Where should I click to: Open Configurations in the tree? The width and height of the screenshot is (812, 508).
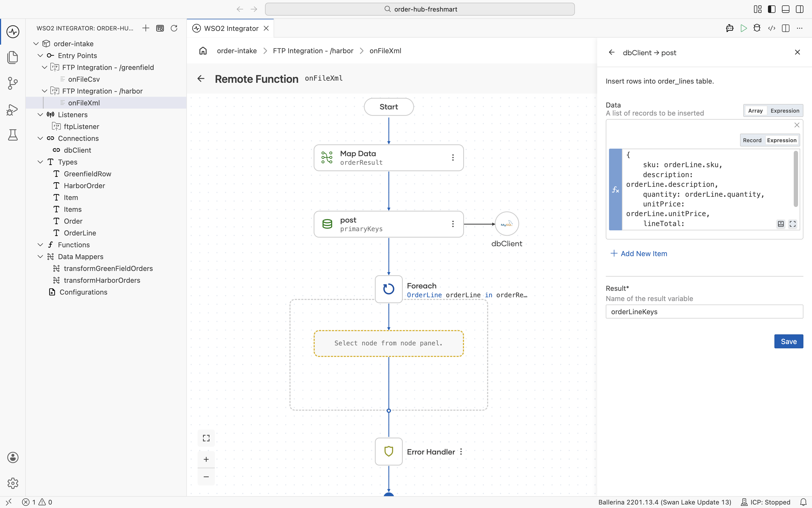(83, 292)
